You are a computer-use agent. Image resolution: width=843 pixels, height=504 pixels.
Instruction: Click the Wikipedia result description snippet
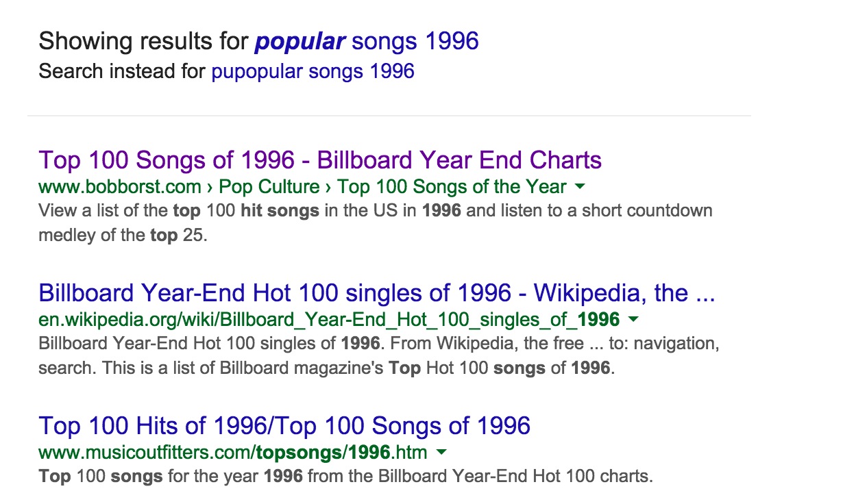[378, 355]
